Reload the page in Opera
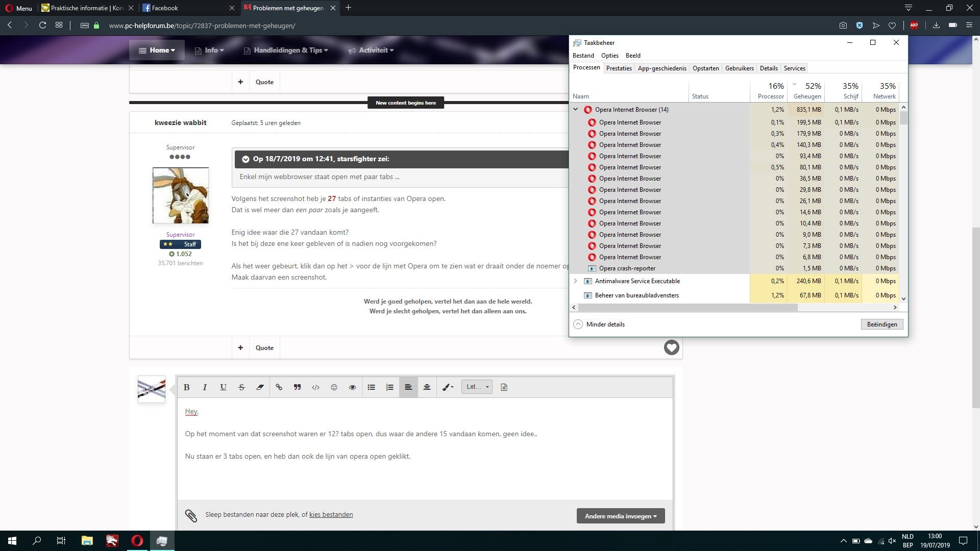Viewport: 980px width, 551px height. coord(42,26)
